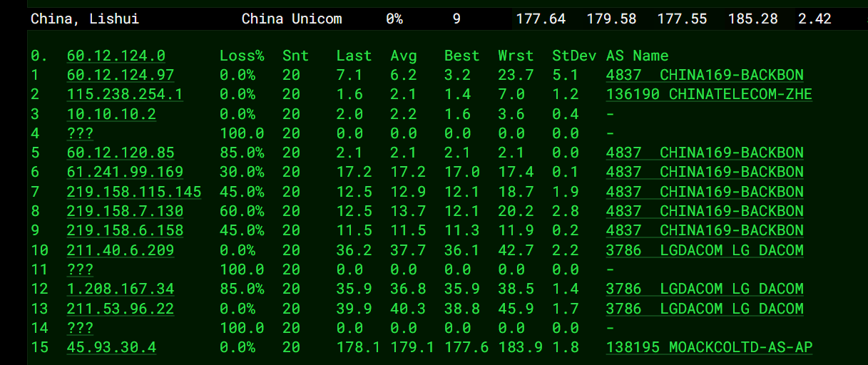Select the 10.10.10.2 address link
868x365 pixels.
click(x=112, y=114)
